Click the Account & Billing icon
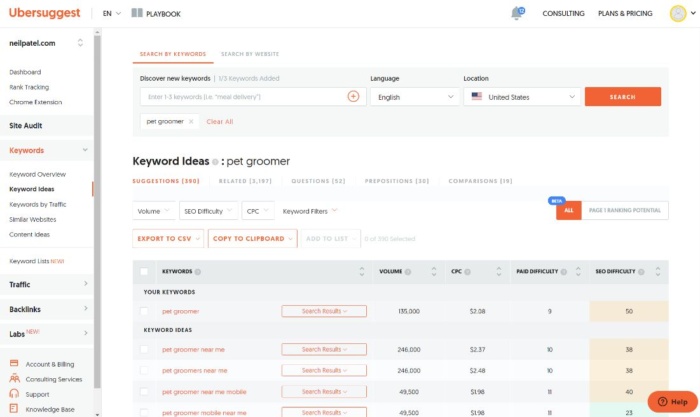Viewport: 700px width, 417px height. point(15,364)
